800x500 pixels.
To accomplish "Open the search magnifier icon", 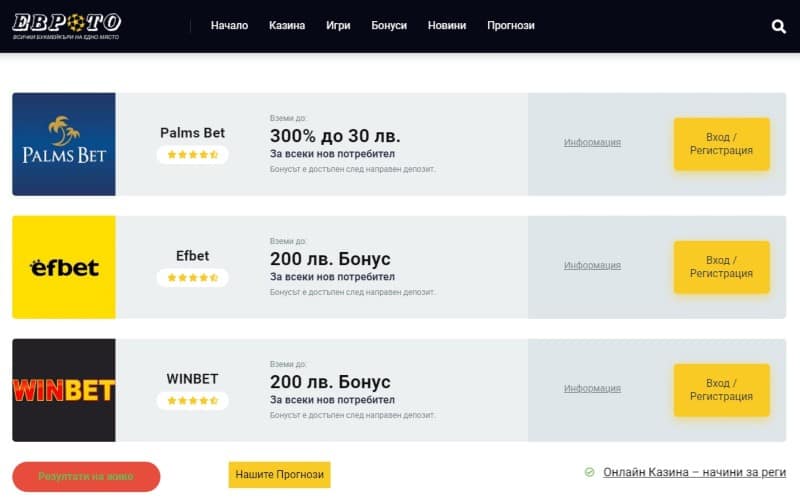I will [x=779, y=27].
